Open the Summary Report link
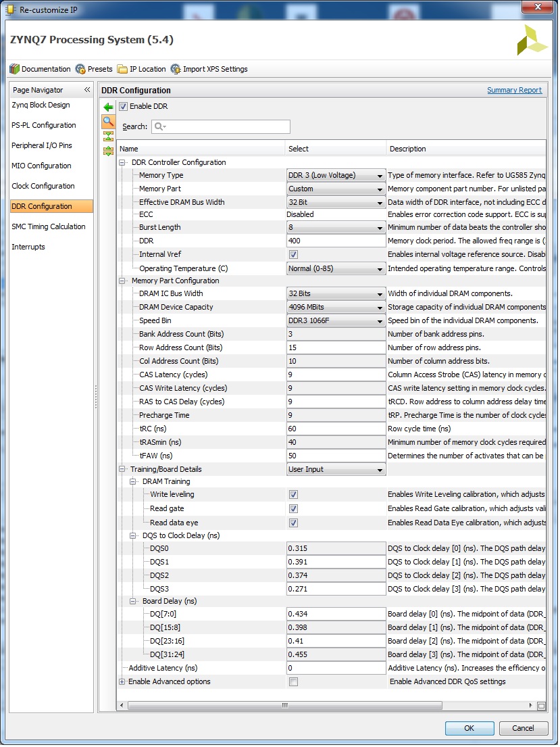 514,90
